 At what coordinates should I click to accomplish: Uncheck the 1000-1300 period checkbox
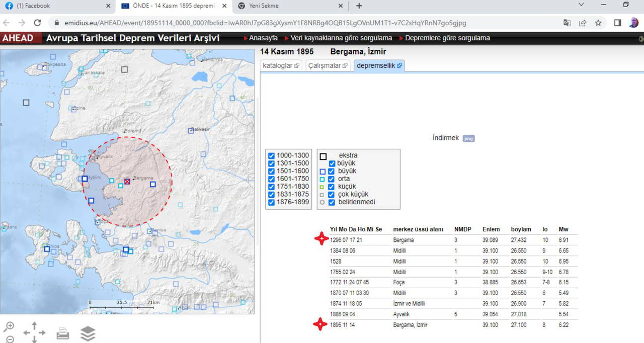point(272,156)
